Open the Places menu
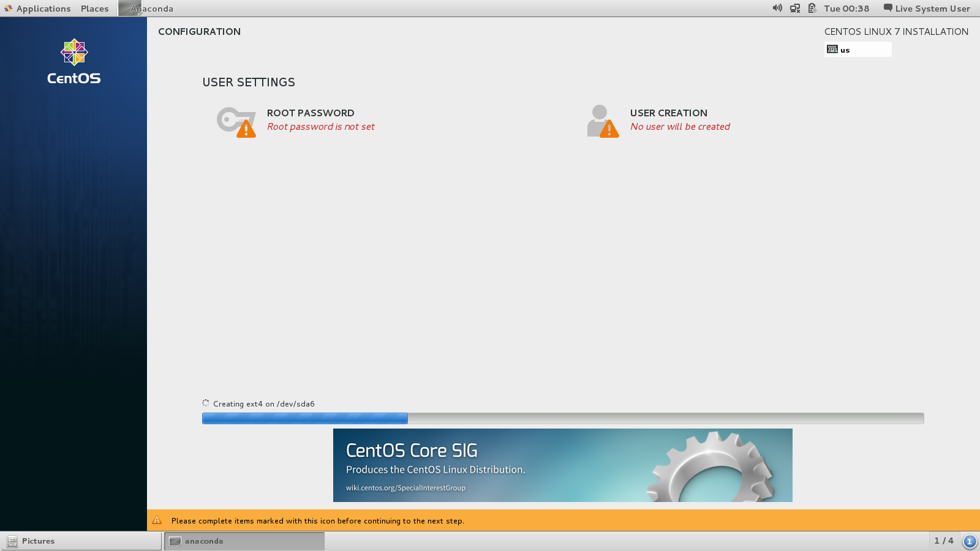 click(95, 9)
